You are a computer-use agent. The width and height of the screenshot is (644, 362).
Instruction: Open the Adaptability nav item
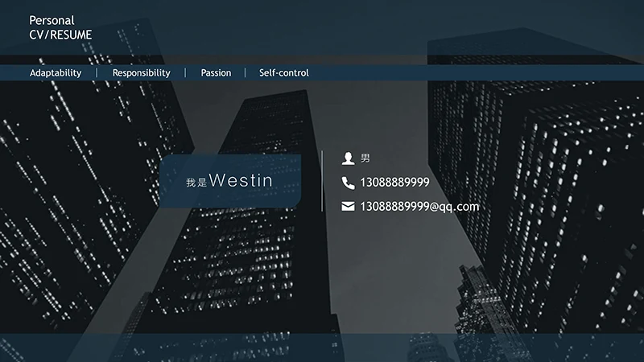coord(56,73)
